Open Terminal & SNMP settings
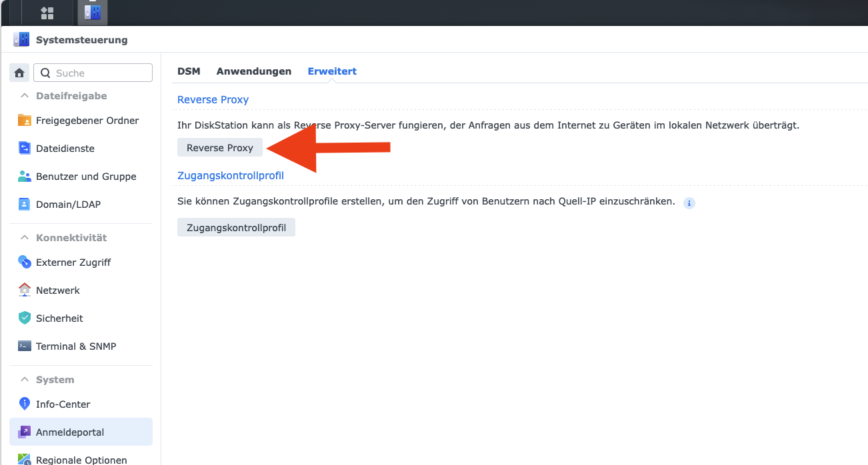Viewport: 868px width, 465px height. pyautogui.click(x=81, y=346)
